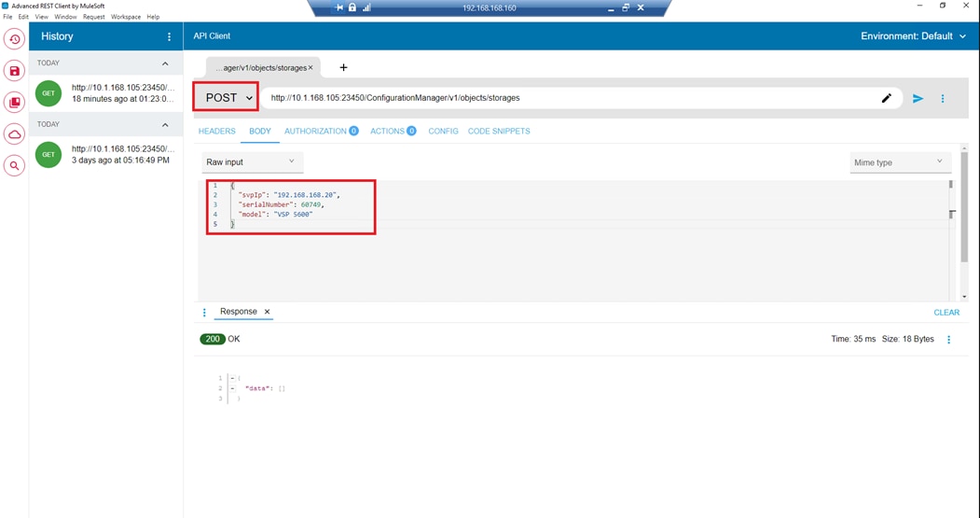Image resolution: width=980 pixels, height=518 pixels.
Task: Click remote session pin icon
Action: pos(339,7)
